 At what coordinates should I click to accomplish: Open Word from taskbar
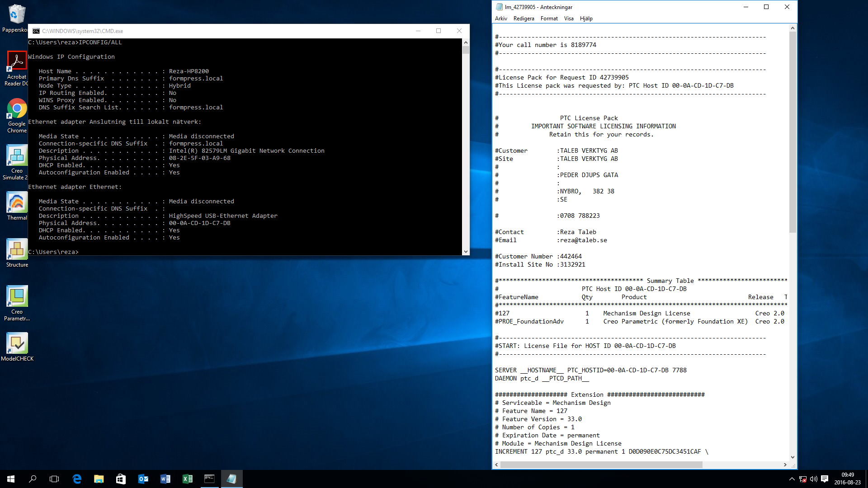tap(165, 479)
